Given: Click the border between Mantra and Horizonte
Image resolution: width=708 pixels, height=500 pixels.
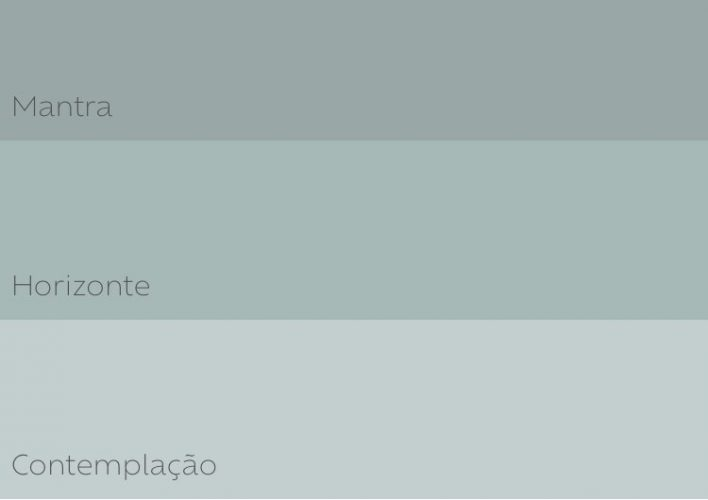Looking at the screenshot, I should point(354,140).
